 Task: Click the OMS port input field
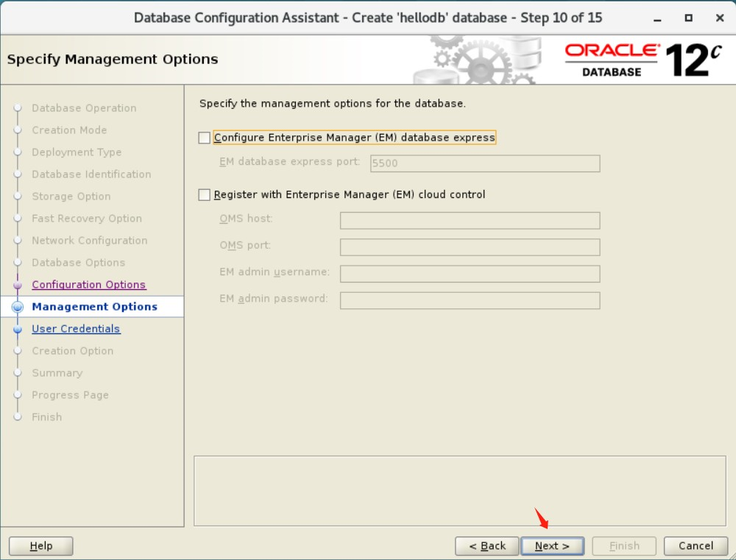click(470, 247)
